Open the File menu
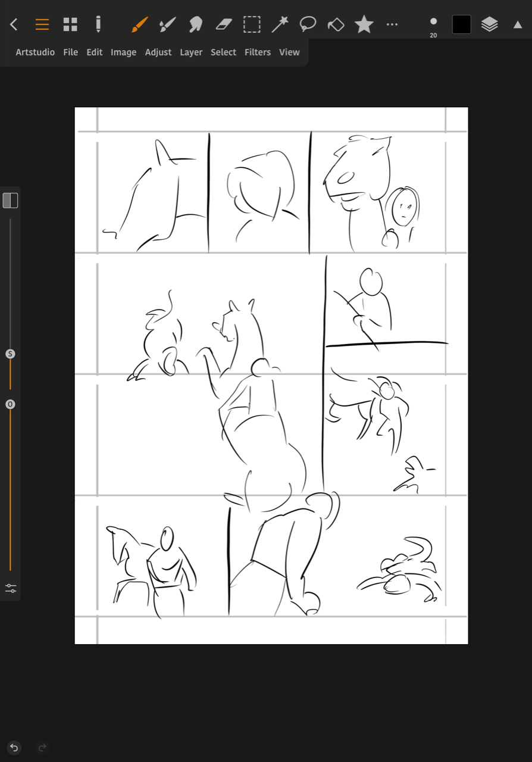 71,52
